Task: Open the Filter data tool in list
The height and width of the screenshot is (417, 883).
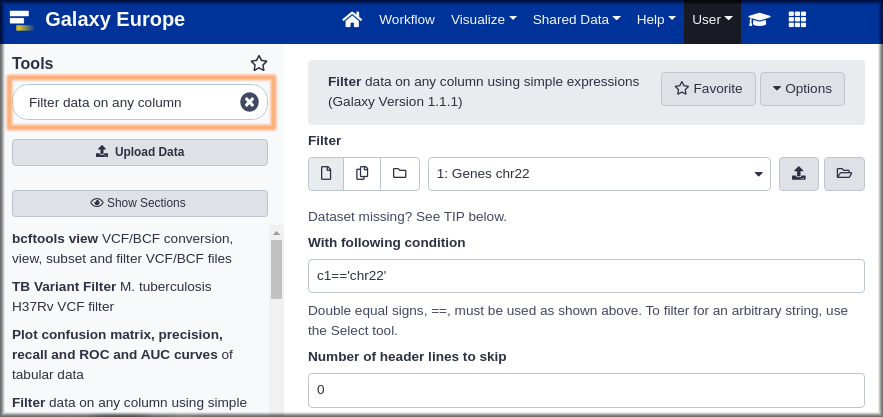Action: coord(130,403)
